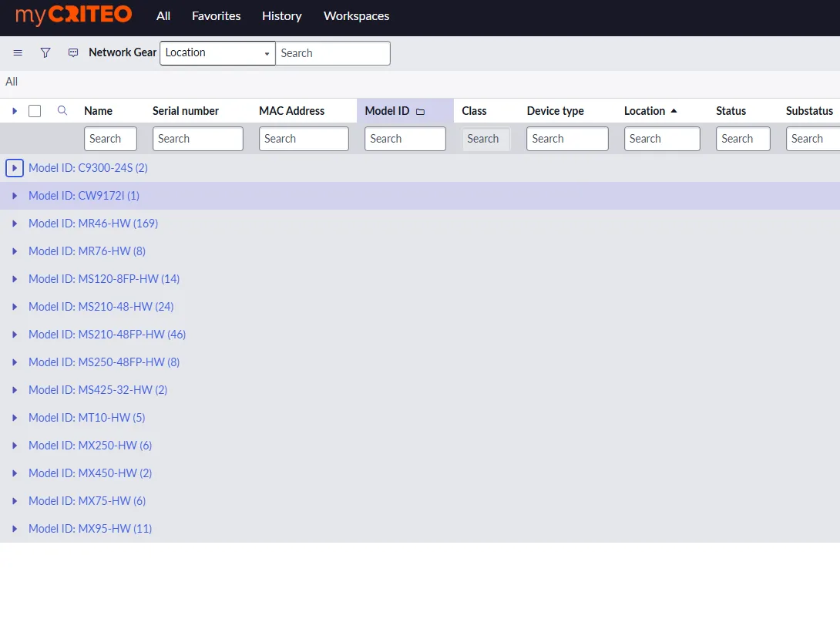Sort by the Substatus column header

click(809, 111)
